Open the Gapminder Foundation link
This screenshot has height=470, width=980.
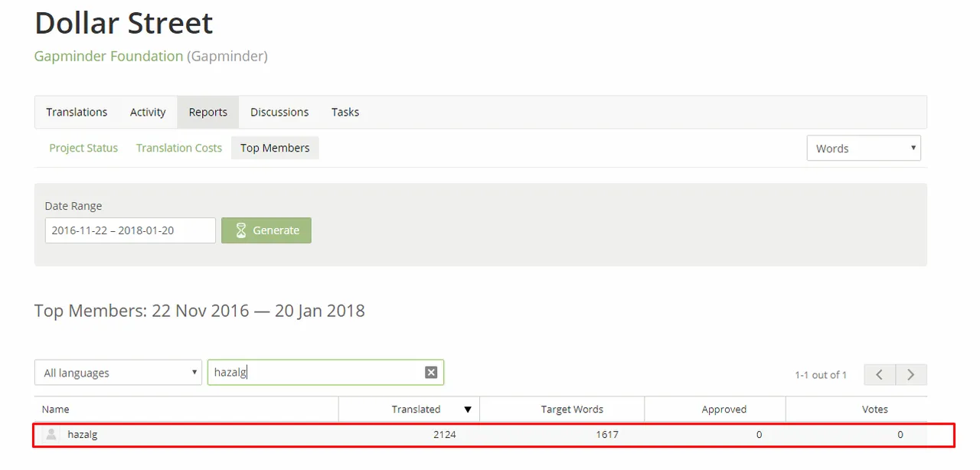[109, 56]
